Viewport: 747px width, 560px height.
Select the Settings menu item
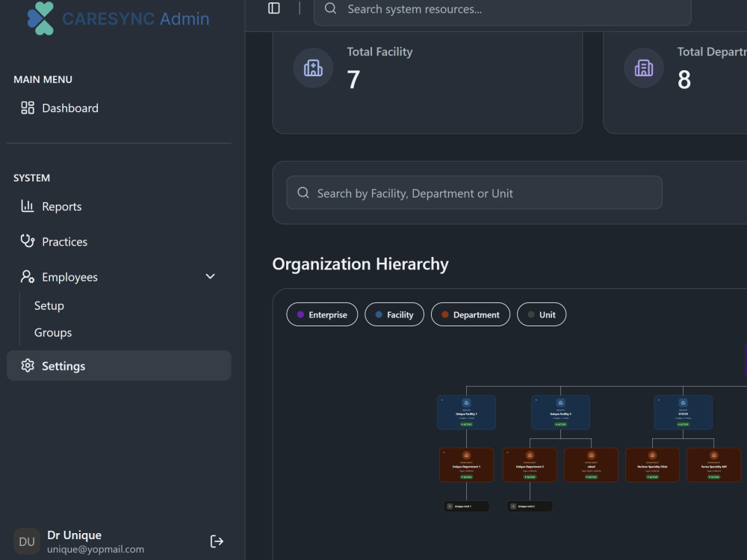(x=119, y=365)
